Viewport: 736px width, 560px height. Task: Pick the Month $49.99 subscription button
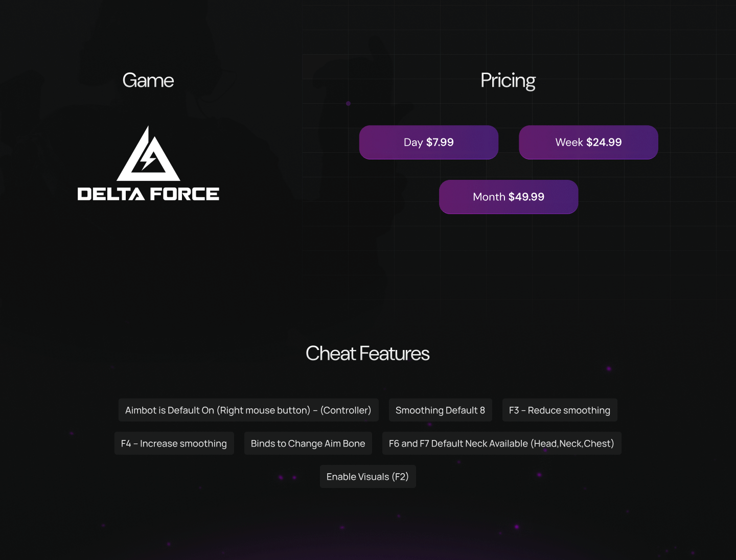tap(509, 197)
